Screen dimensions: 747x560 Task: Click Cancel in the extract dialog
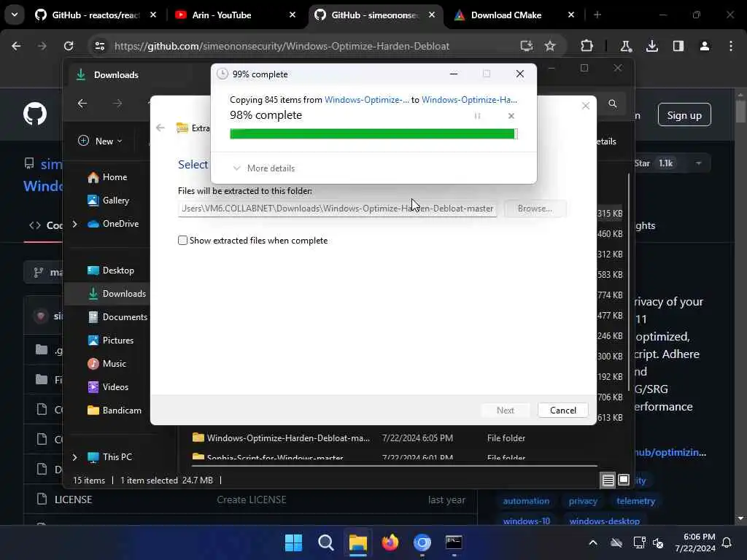tap(562, 410)
